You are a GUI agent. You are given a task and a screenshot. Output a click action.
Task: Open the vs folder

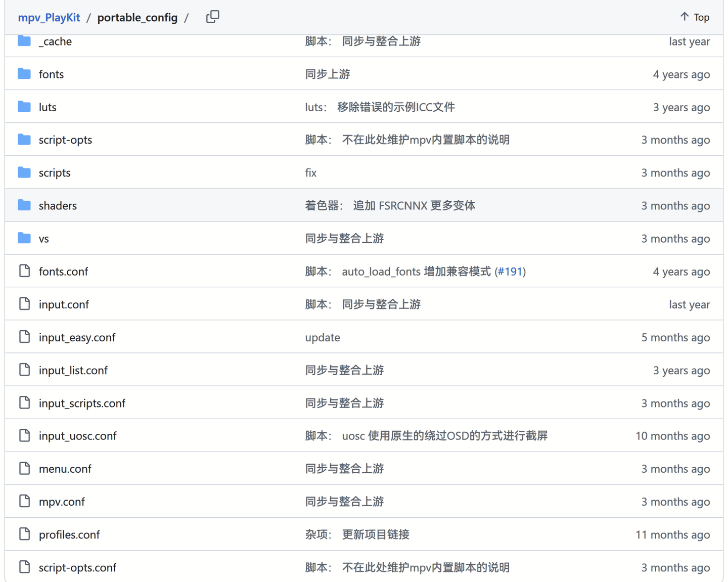[44, 239]
